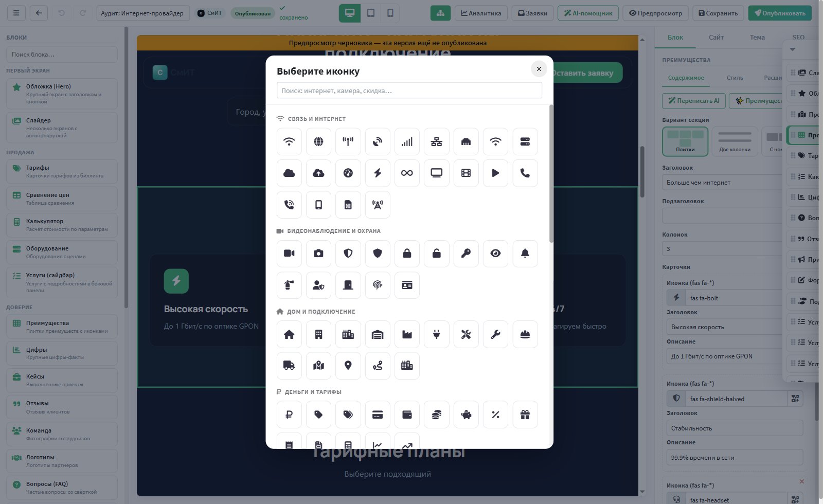Choose the signal bars icon
This screenshot has width=823, height=504.
click(x=407, y=141)
